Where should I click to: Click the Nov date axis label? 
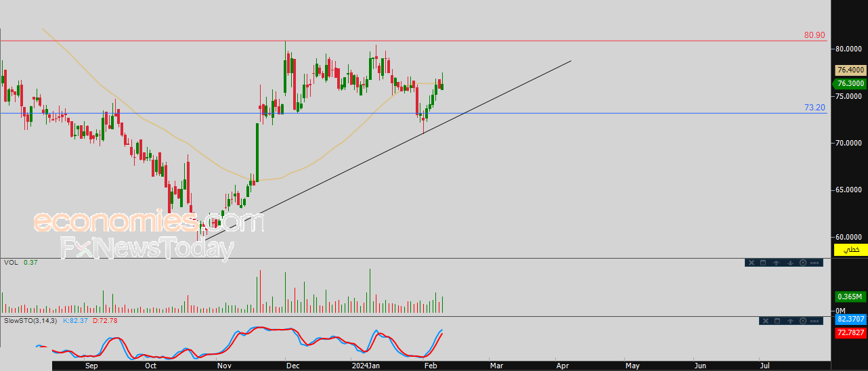[225, 366]
